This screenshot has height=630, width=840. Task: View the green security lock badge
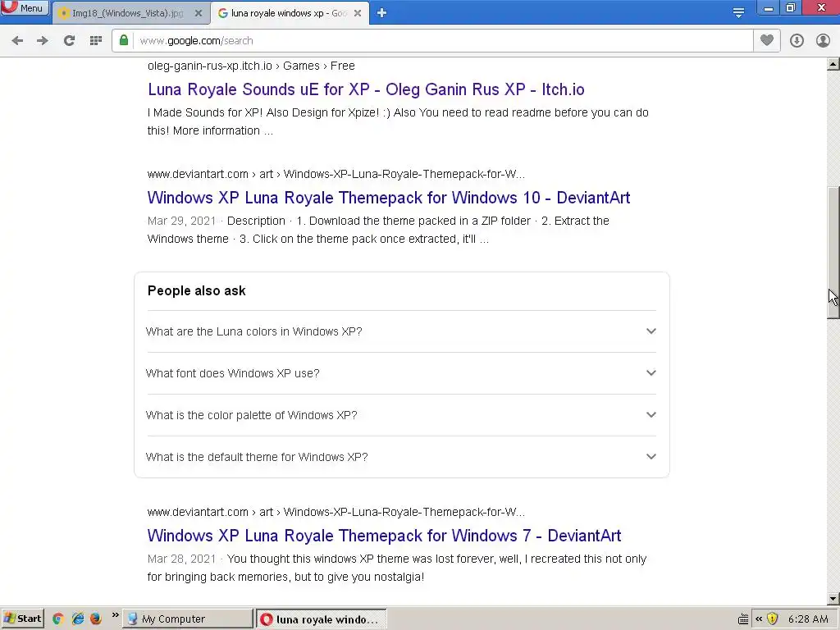[124, 40]
